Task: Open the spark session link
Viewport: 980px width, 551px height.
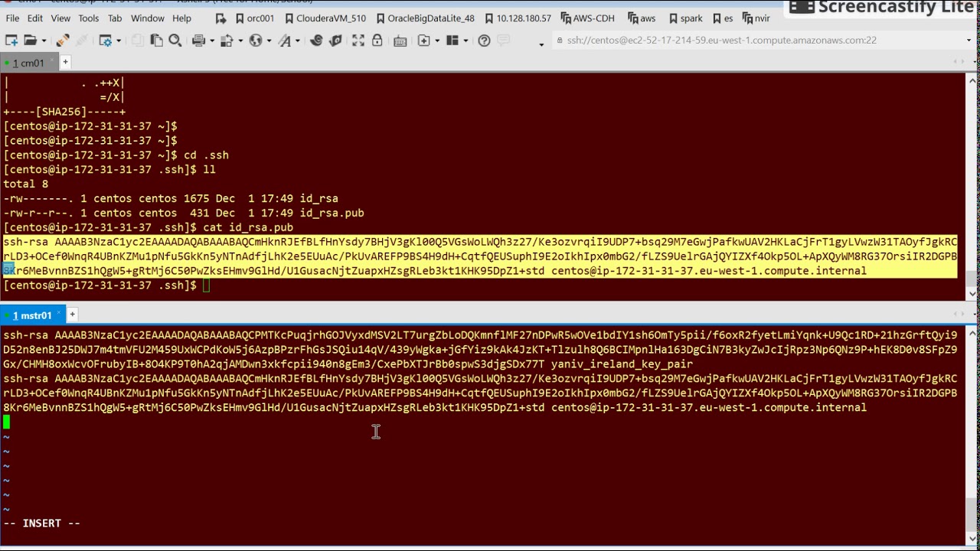Action: (685, 18)
